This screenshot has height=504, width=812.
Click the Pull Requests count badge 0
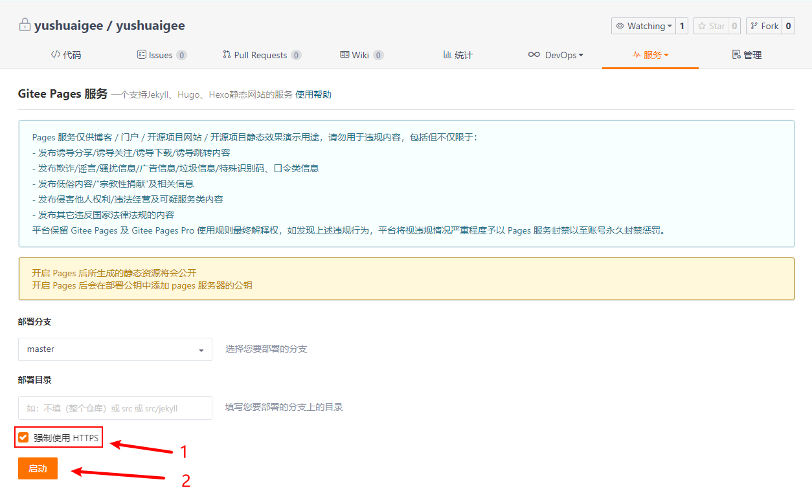296,55
